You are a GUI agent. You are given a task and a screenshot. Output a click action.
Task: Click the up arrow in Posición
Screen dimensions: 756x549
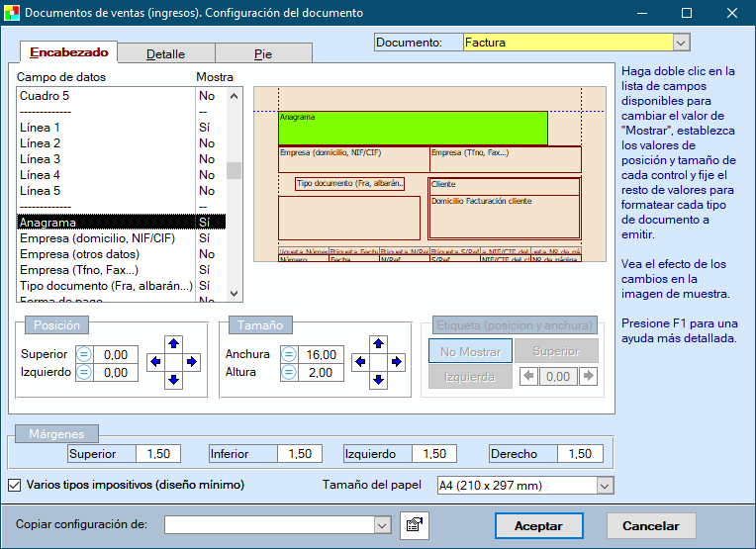tap(173, 344)
